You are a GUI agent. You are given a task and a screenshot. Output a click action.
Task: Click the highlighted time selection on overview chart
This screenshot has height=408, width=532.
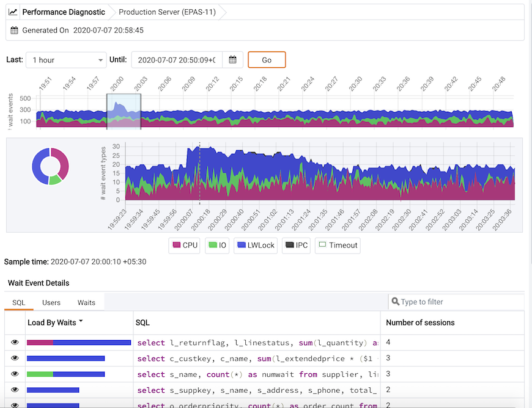[124, 112]
